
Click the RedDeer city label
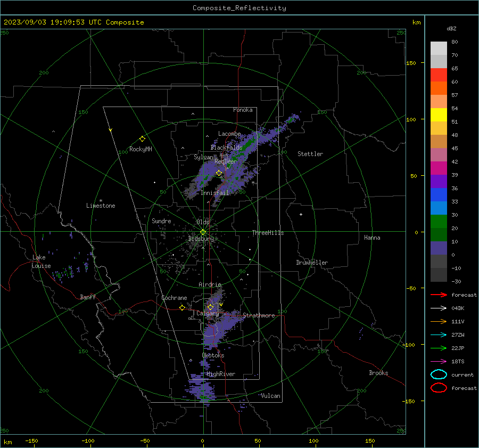click(x=226, y=161)
